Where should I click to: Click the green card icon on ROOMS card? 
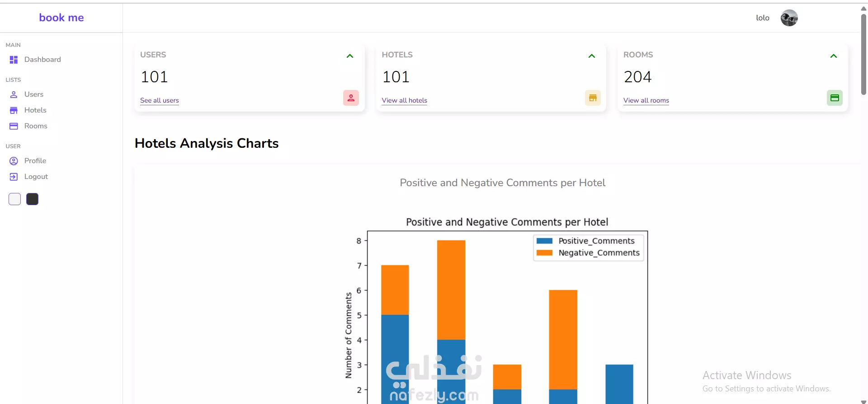[835, 98]
